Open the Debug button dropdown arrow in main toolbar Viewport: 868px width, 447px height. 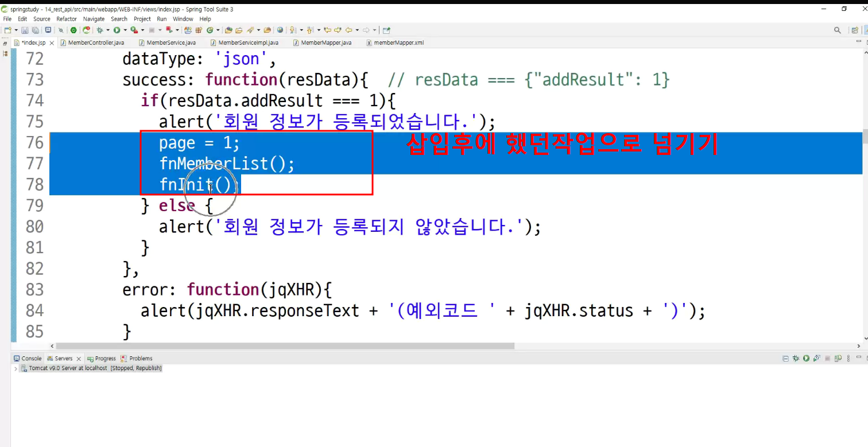107,30
